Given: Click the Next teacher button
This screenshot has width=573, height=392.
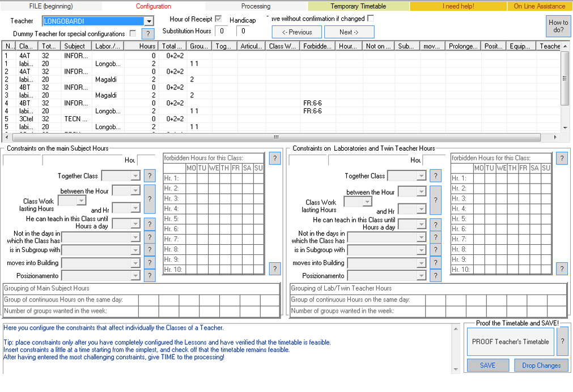Looking at the screenshot, I should (x=349, y=32).
